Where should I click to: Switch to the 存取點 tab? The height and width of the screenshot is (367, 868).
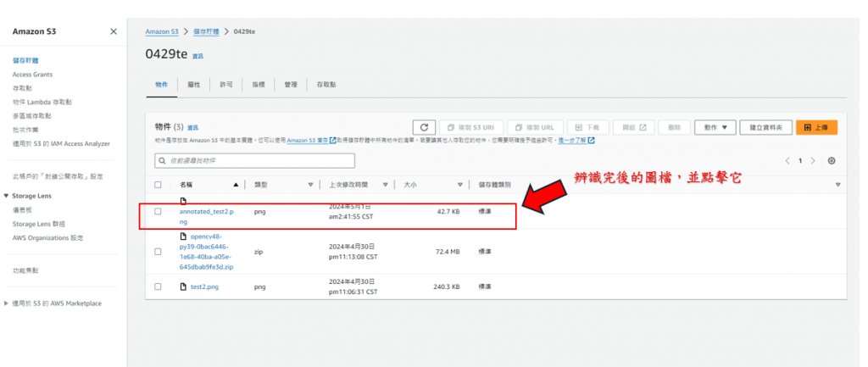point(326,85)
